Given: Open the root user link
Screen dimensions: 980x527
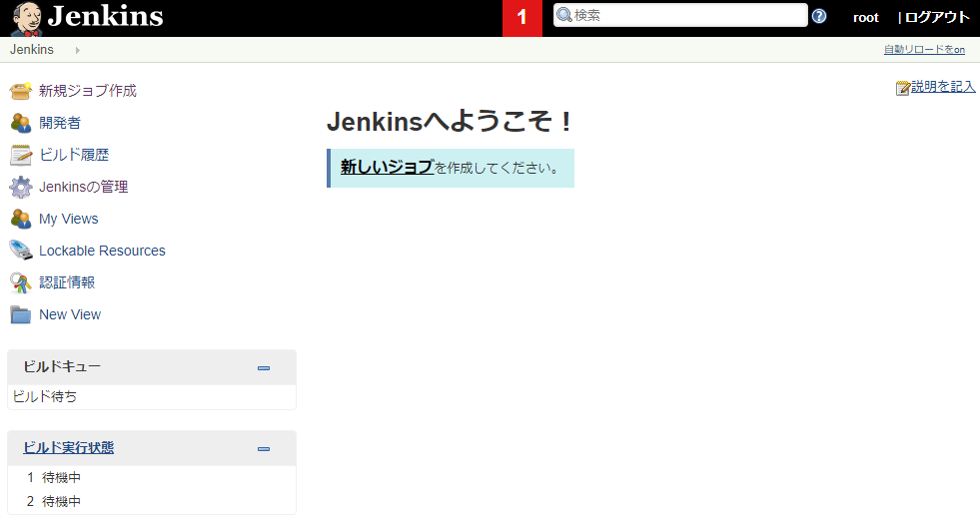Looking at the screenshot, I should (x=866, y=18).
